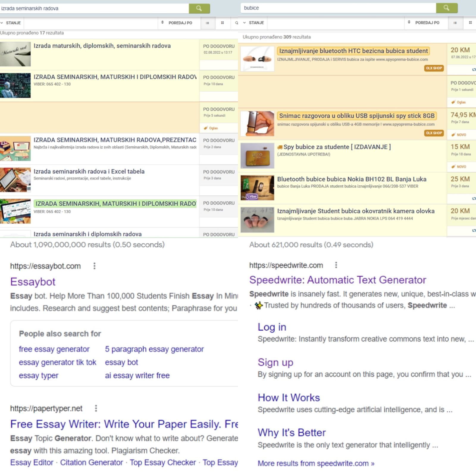The height and width of the screenshot is (476, 476).
Task: Click laptop thumbnail of Excel tabela listing
Action: [15, 180]
